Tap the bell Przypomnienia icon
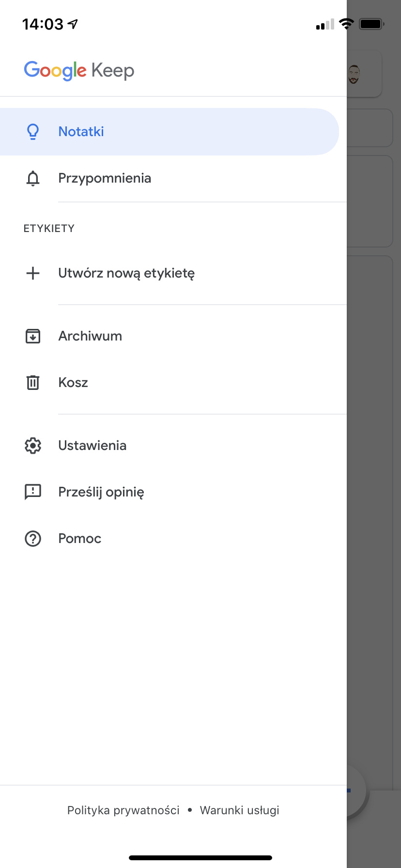Viewport: 401px width, 868px height. click(33, 178)
